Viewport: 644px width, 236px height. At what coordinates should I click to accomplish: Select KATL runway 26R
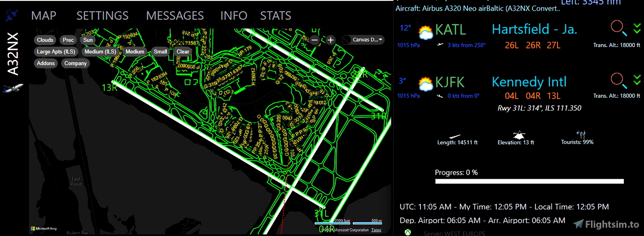533,45
